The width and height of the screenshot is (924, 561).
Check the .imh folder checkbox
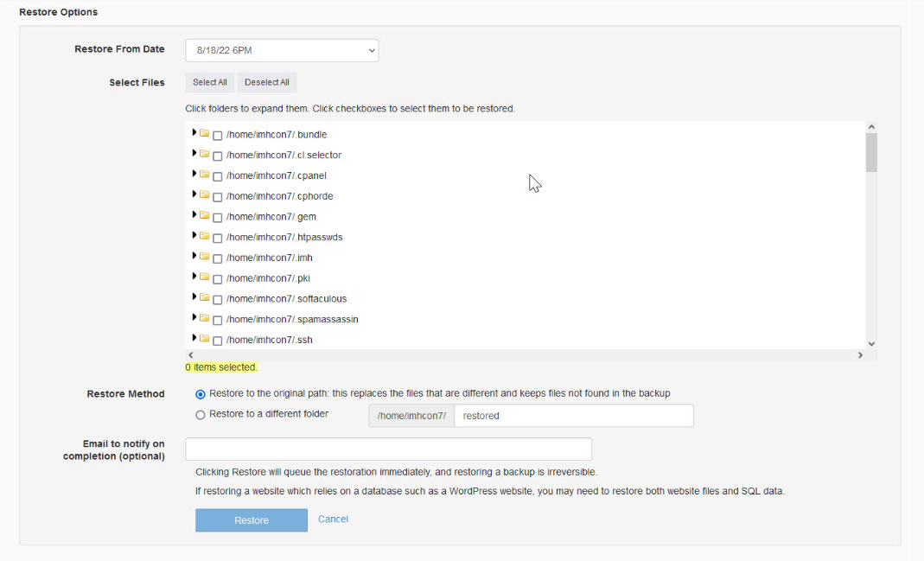[x=218, y=258]
